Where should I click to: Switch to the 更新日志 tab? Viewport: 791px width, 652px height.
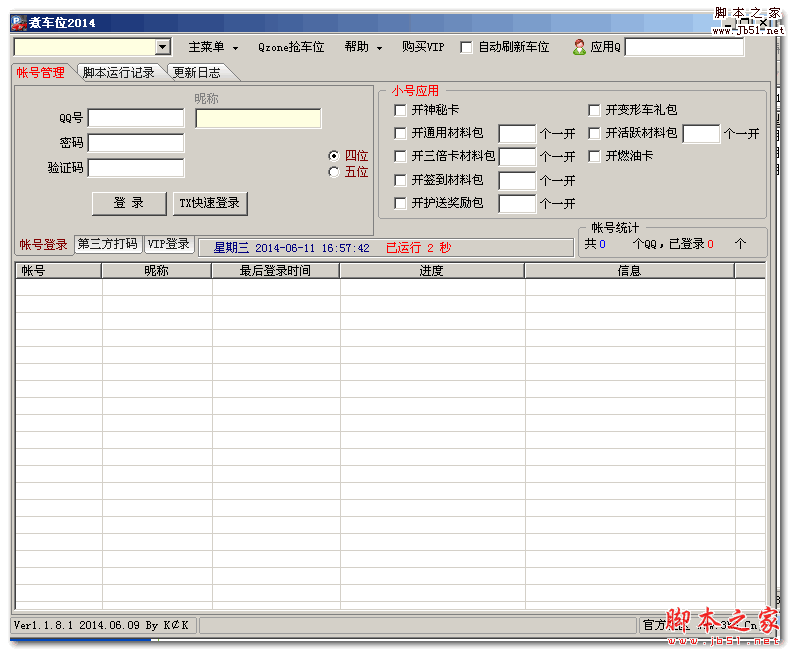pos(197,73)
